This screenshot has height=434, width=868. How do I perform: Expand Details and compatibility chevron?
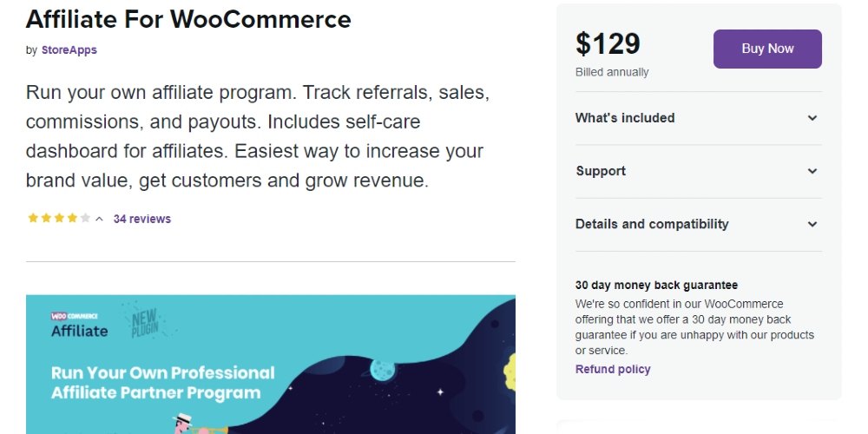[812, 224]
